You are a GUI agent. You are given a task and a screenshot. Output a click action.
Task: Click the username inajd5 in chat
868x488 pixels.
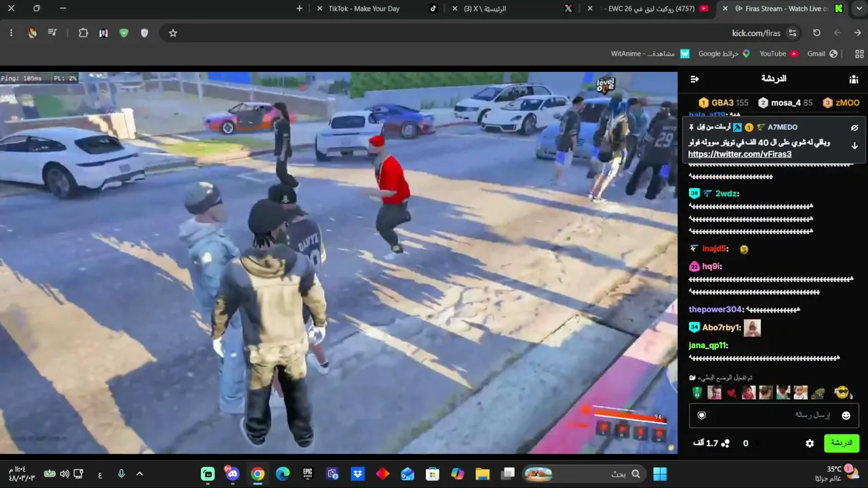point(715,249)
